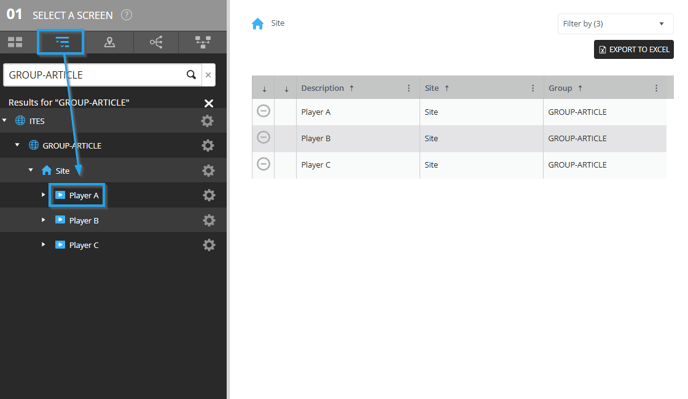Open settings gear for ITES
Image resolution: width=688 pixels, height=399 pixels.
208,121
